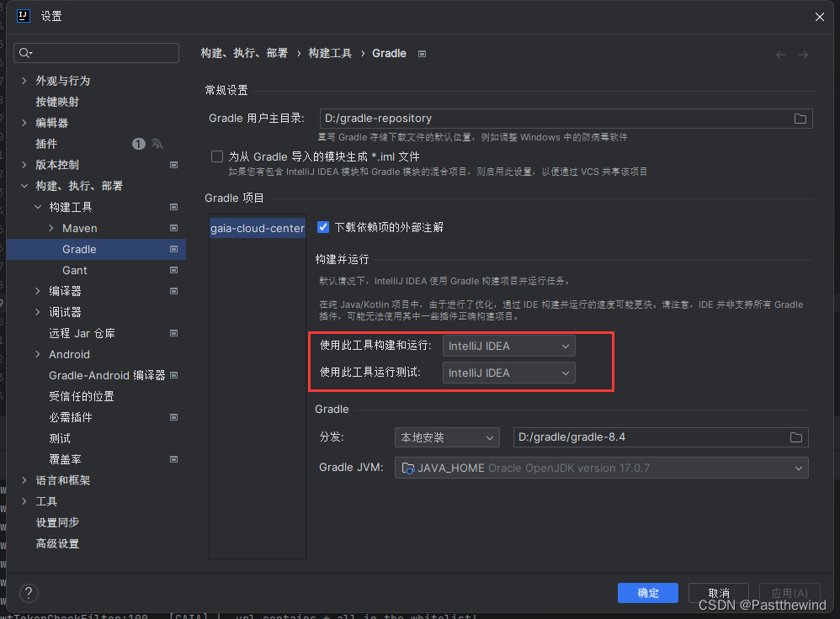The height and width of the screenshot is (619, 840).
Task: Open help with the question mark button
Action: click(29, 593)
